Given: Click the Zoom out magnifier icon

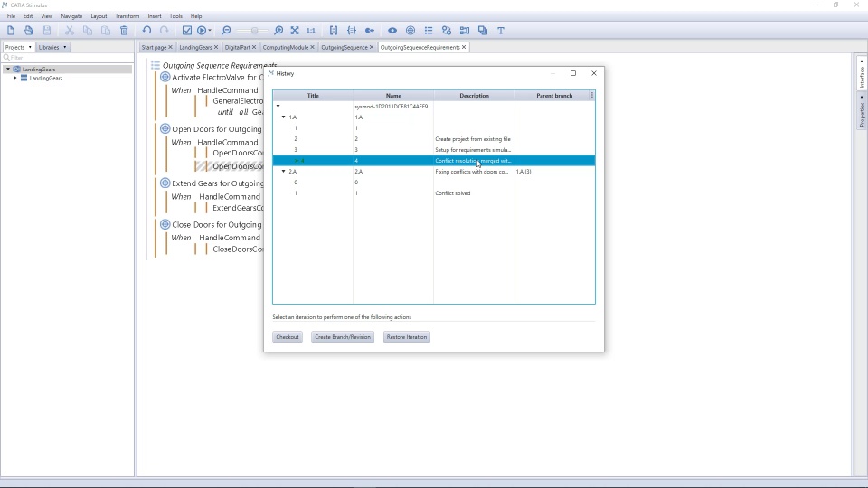Looking at the screenshot, I should (x=226, y=31).
